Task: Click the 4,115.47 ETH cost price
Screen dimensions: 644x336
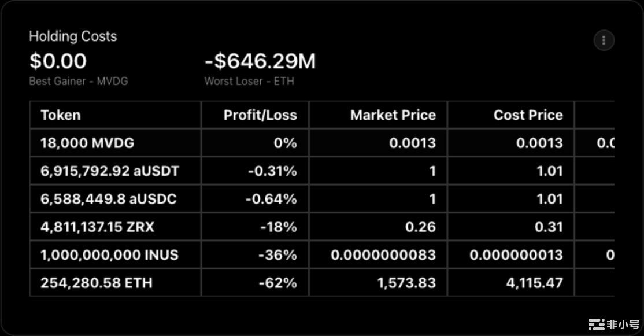Action: pyautogui.click(x=532, y=283)
